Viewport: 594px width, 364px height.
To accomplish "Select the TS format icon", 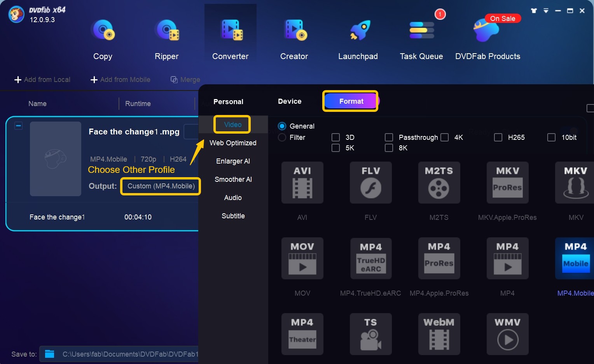I will tap(370, 334).
